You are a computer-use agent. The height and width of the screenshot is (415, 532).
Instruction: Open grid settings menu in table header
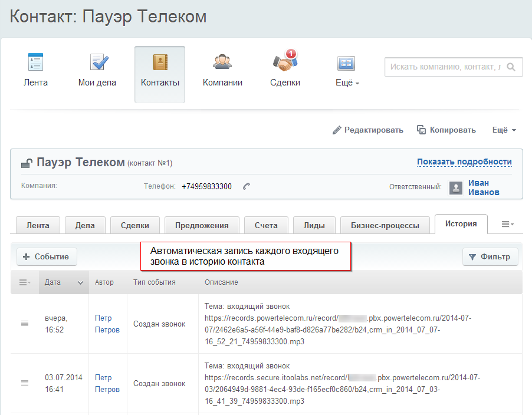tap(25, 282)
